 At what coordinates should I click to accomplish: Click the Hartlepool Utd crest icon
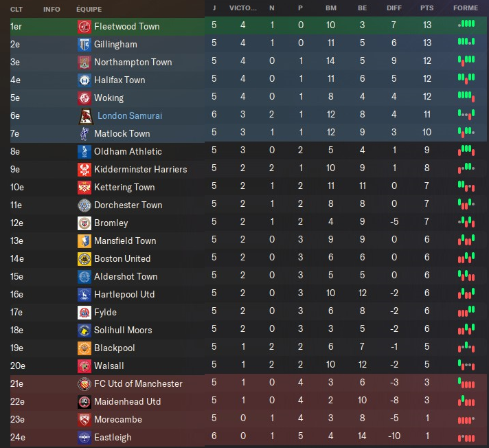(x=84, y=295)
